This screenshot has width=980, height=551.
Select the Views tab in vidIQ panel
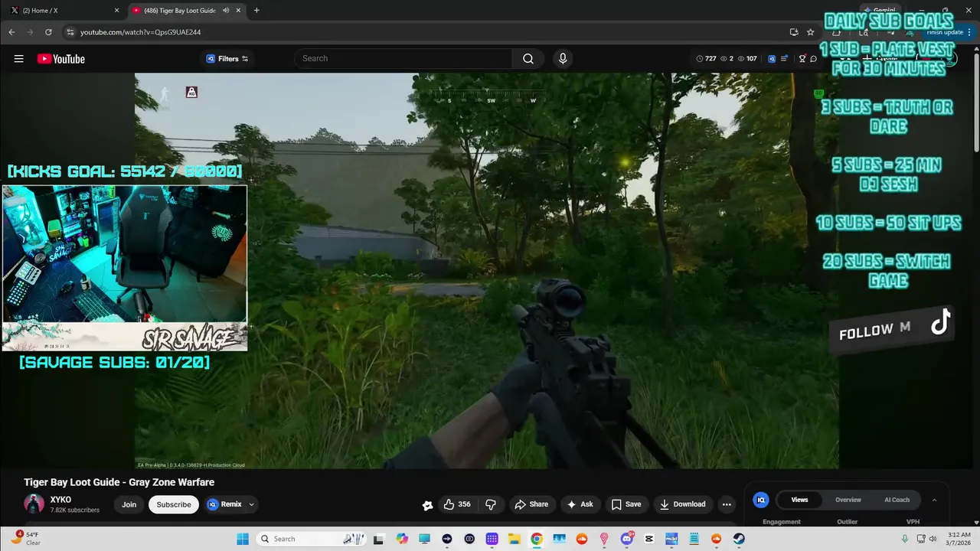click(x=799, y=500)
